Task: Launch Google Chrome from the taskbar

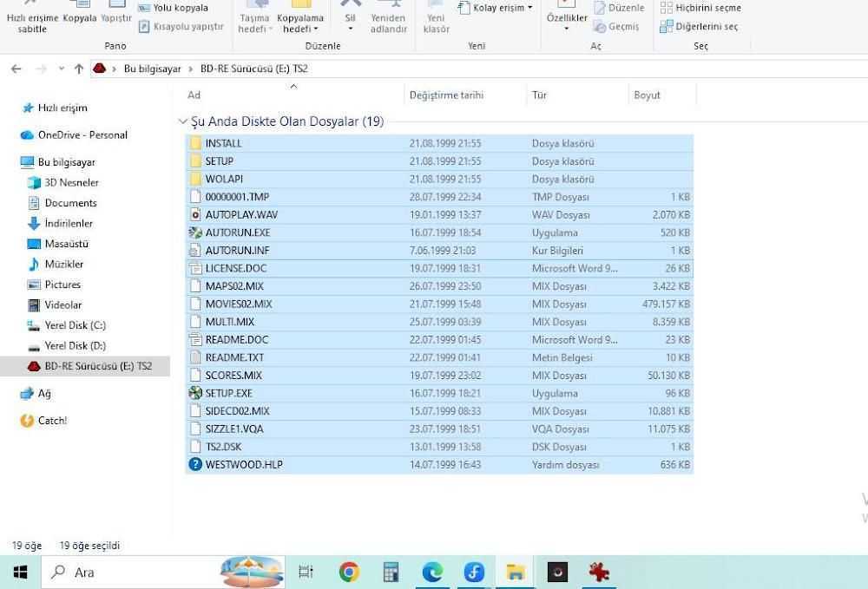Action: tap(349, 573)
